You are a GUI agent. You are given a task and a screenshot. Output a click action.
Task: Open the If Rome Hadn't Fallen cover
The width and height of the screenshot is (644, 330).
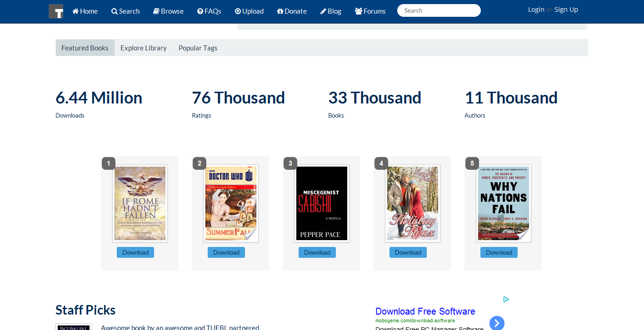[x=140, y=203]
